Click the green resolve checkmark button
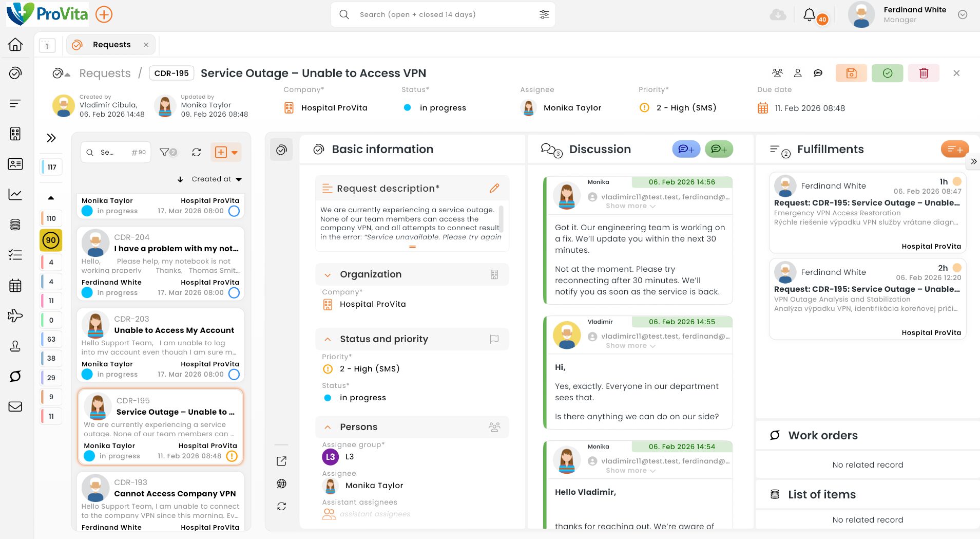Viewport: 980px width, 539px height. (887, 73)
